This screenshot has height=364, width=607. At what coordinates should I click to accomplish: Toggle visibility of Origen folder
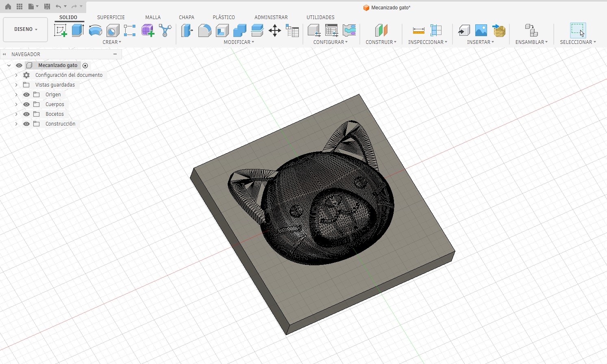[26, 95]
